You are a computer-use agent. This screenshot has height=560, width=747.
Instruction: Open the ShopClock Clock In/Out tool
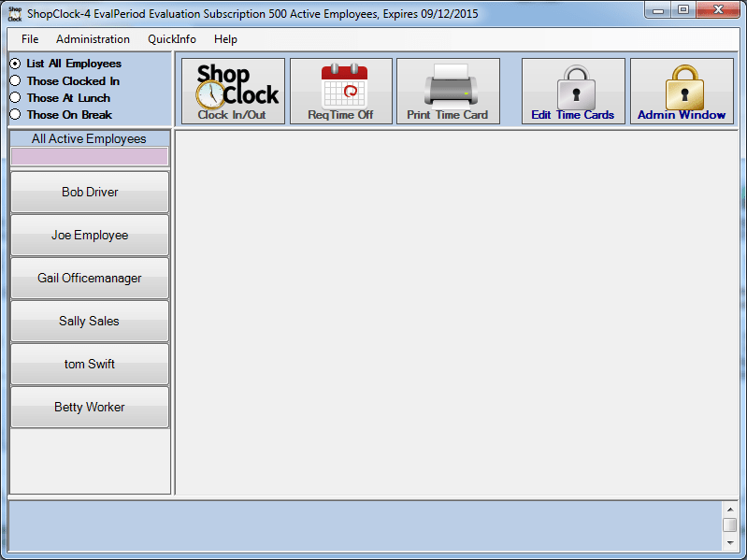233,91
